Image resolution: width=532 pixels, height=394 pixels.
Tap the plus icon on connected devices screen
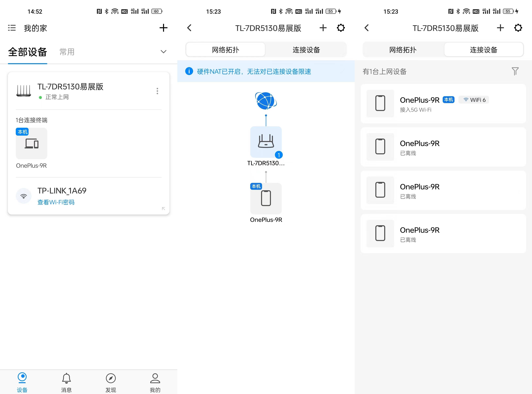point(500,28)
